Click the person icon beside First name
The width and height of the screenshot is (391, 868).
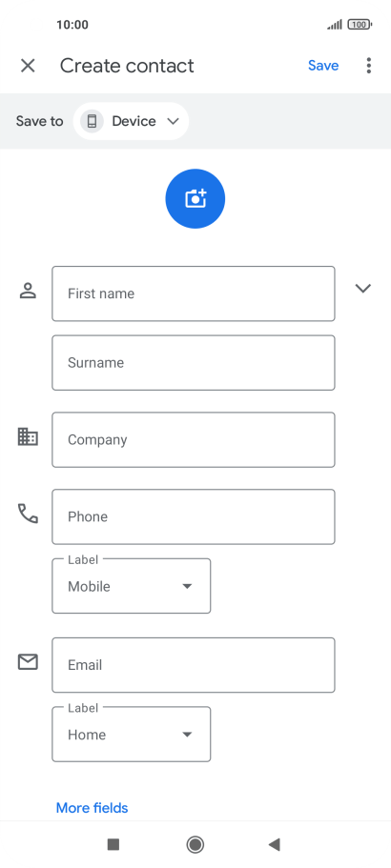click(x=28, y=290)
